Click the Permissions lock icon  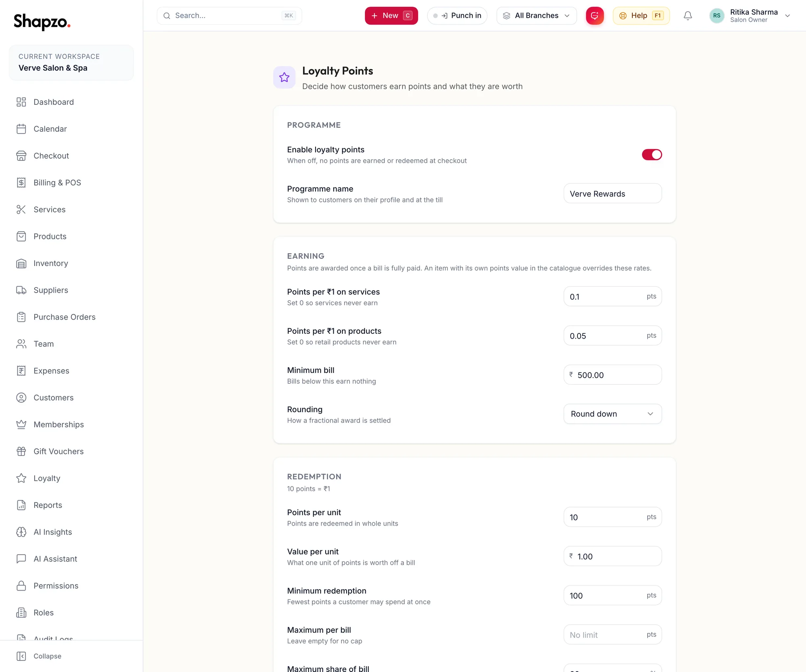pyautogui.click(x=21, y=586)
